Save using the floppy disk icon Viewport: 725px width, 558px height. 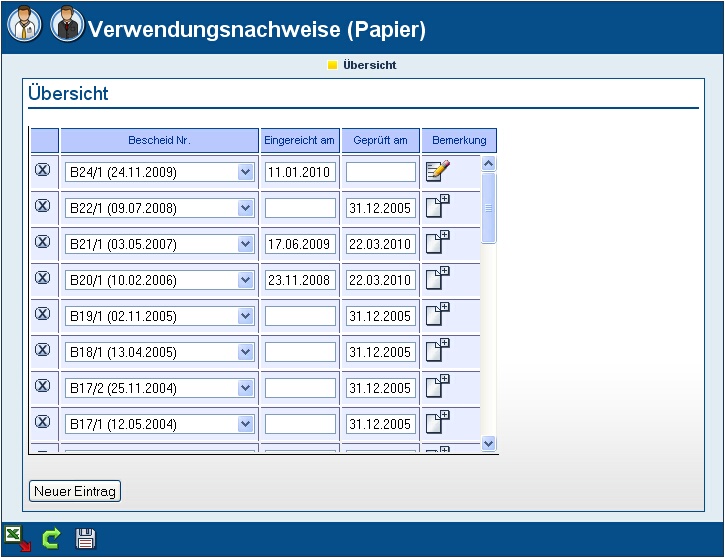[x=86, y=539]
